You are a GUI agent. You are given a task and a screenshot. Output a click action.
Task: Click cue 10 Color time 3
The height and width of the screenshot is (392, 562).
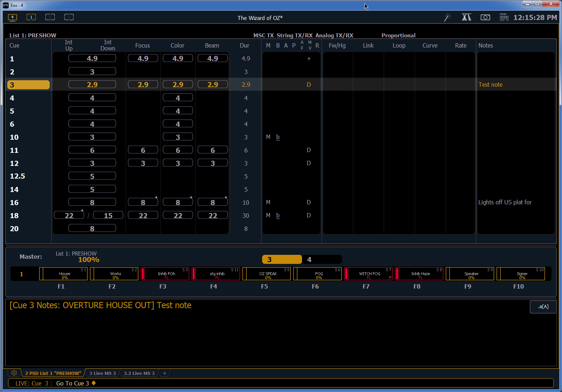click(178, 137)
